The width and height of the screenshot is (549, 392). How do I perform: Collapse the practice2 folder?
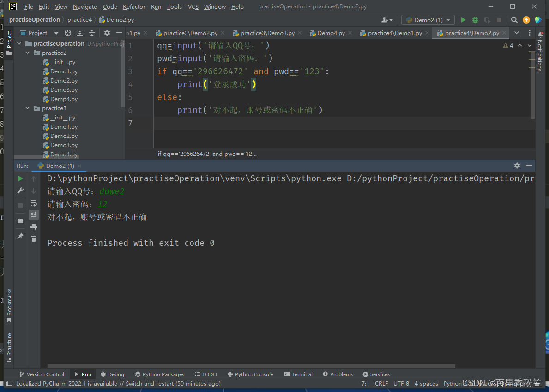click(x=28, y=53)
